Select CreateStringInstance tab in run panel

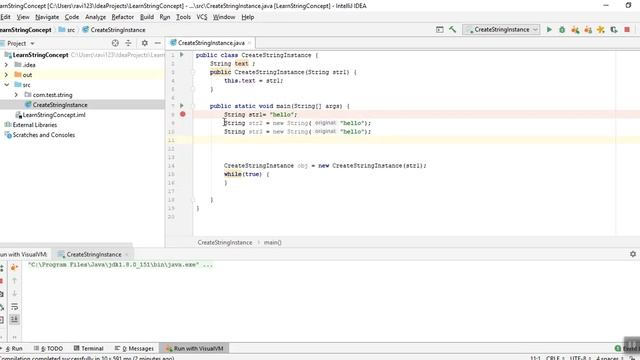93,254
